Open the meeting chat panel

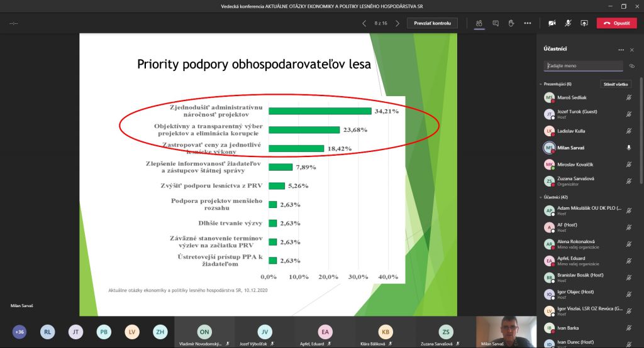click(x=496, y=23)
